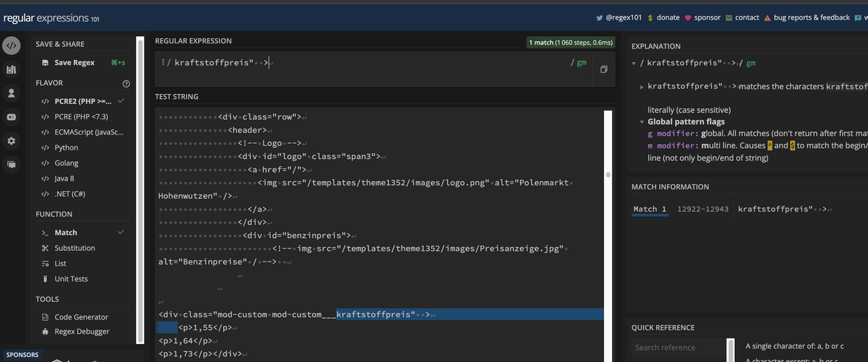
Task: Open the community library sidebar icon
Action: coord(11,70)
